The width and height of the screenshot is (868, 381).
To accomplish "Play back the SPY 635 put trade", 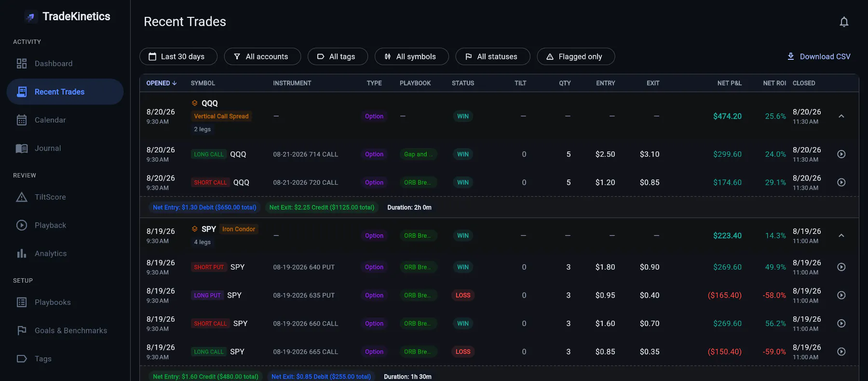I will click(x=841, y=295).
